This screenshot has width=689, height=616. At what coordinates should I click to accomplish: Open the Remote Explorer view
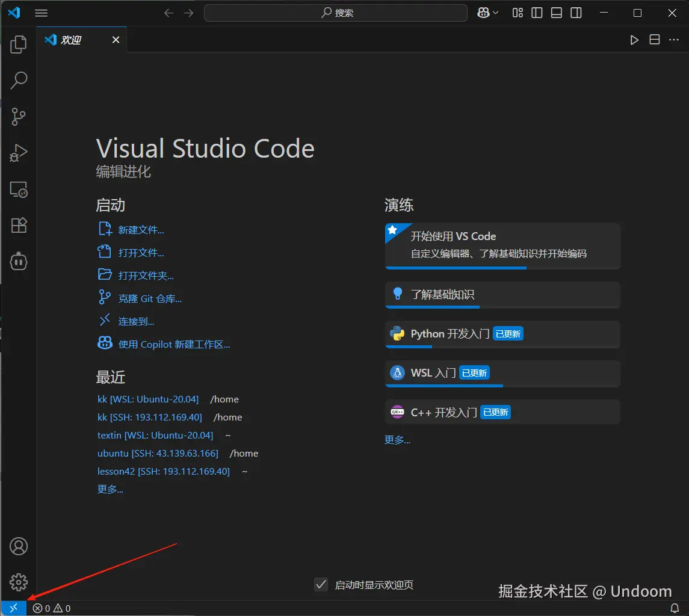pos(19,189)
